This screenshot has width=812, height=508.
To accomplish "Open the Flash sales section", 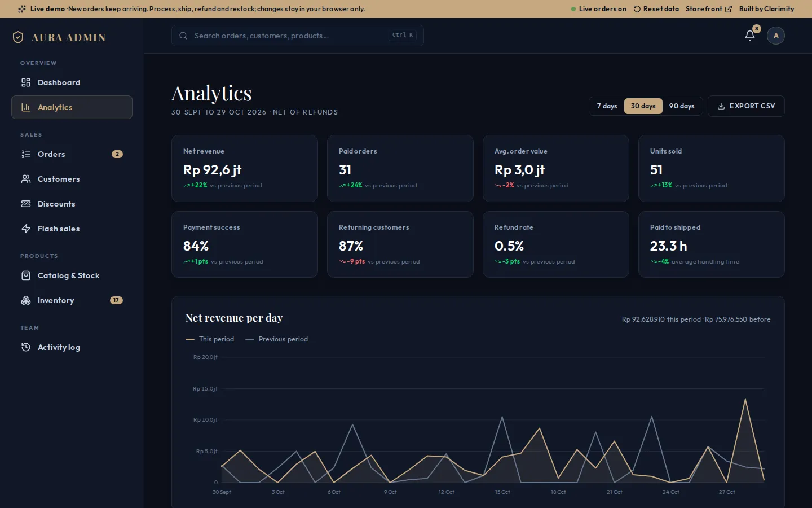I will (72, 229).
